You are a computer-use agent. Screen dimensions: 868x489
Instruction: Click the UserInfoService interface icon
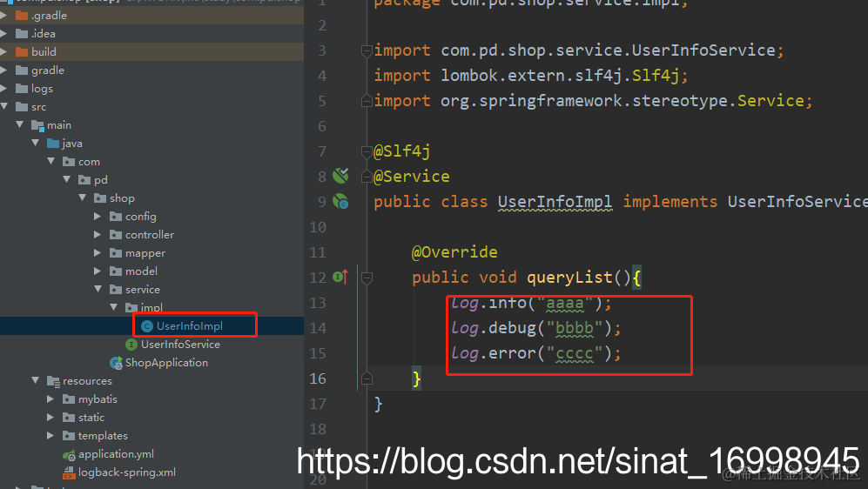point(131,345)
